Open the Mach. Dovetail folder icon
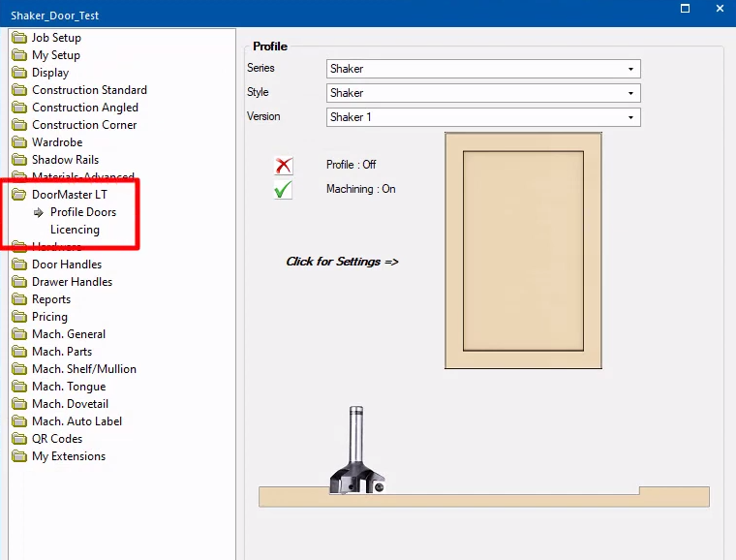736x560 pixels. pyautogui.click(x=19, y=404)
